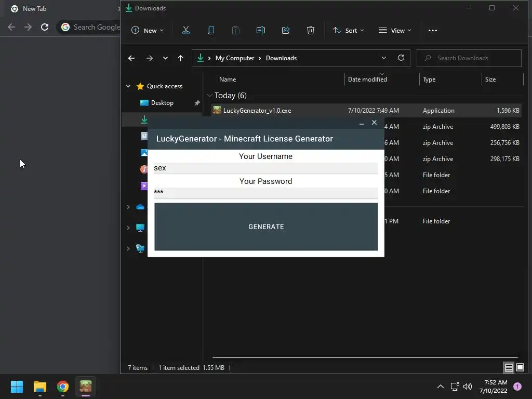Click the Delete trash can icon
This screenshot has width=532, height=399.
[311, 30]
